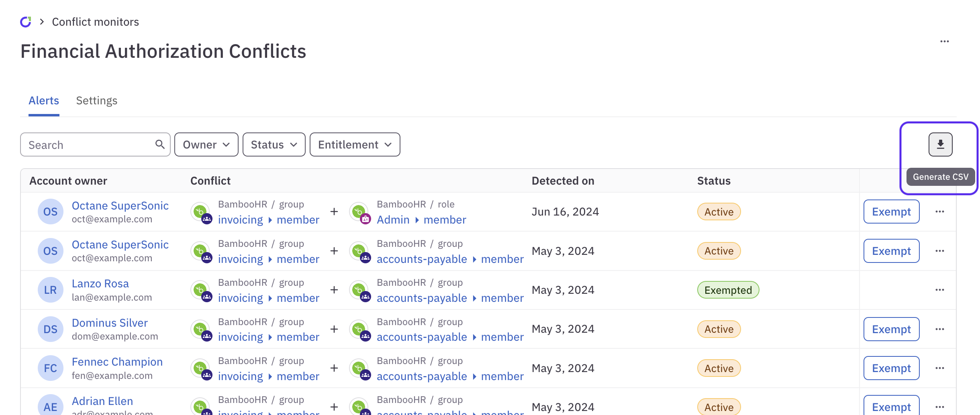Open the overflow menu on Lanzo Rosa's row
Viewport: 980px width, 415px height.
(940, 289)
